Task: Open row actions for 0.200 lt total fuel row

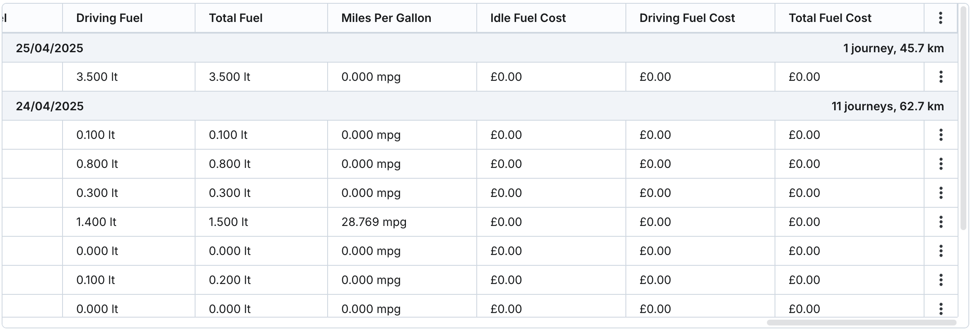Action: click(x=941, y=280)
